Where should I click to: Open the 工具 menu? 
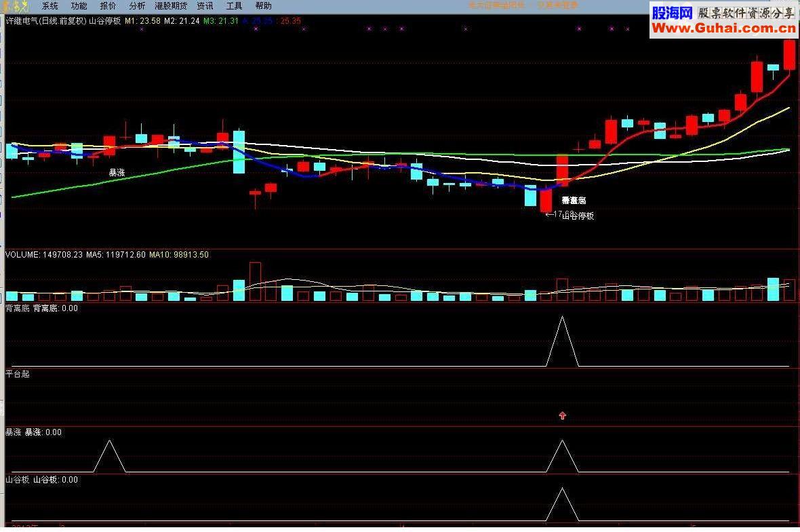[234, 6]
